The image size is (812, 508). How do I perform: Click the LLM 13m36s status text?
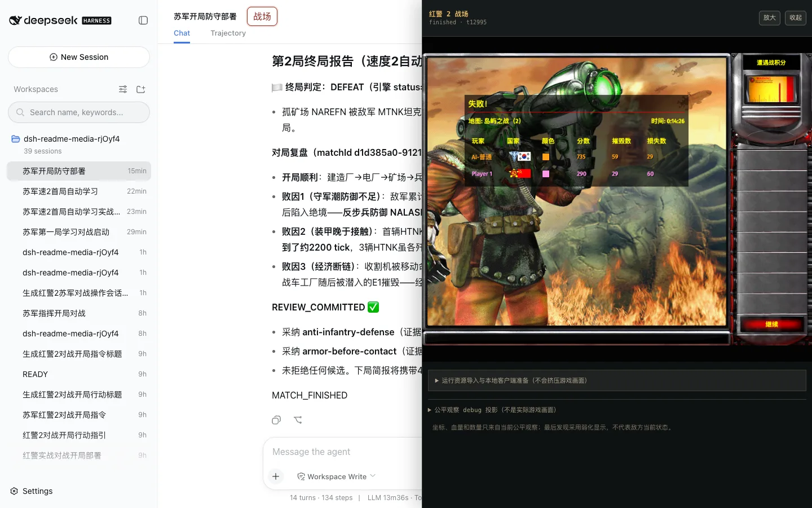pyautogui.click(x=388, y=497)
